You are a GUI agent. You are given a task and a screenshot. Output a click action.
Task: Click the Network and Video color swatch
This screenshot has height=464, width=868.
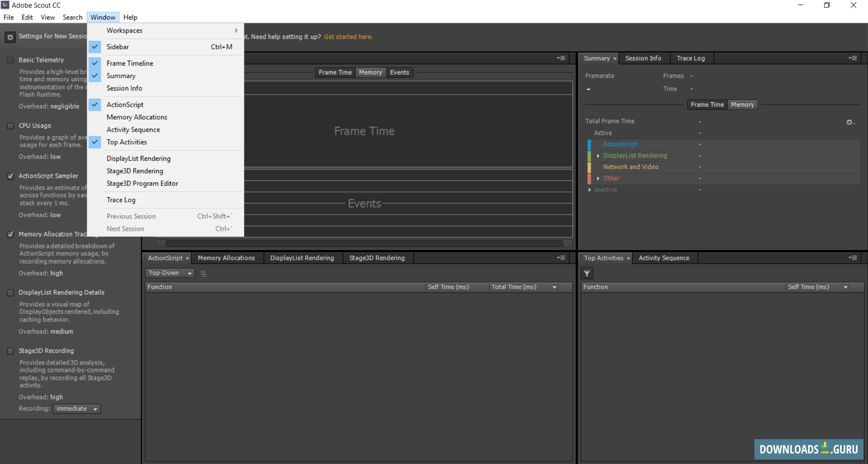(589, 167)
